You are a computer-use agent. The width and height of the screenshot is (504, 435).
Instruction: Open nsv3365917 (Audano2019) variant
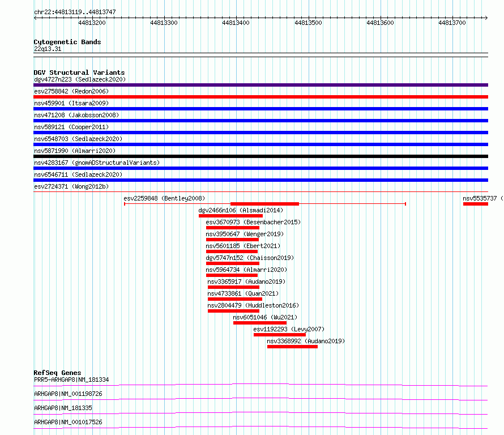(x=246, y=282)
